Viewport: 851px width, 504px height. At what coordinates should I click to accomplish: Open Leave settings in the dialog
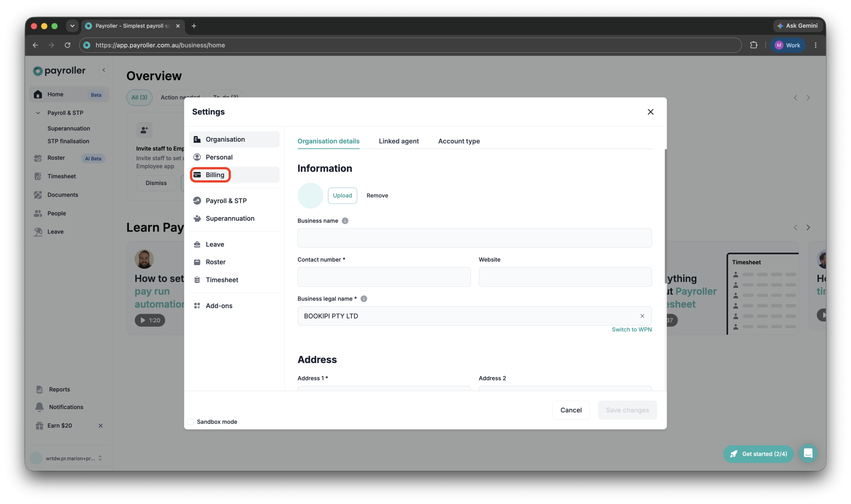click(x=234, y=244)
